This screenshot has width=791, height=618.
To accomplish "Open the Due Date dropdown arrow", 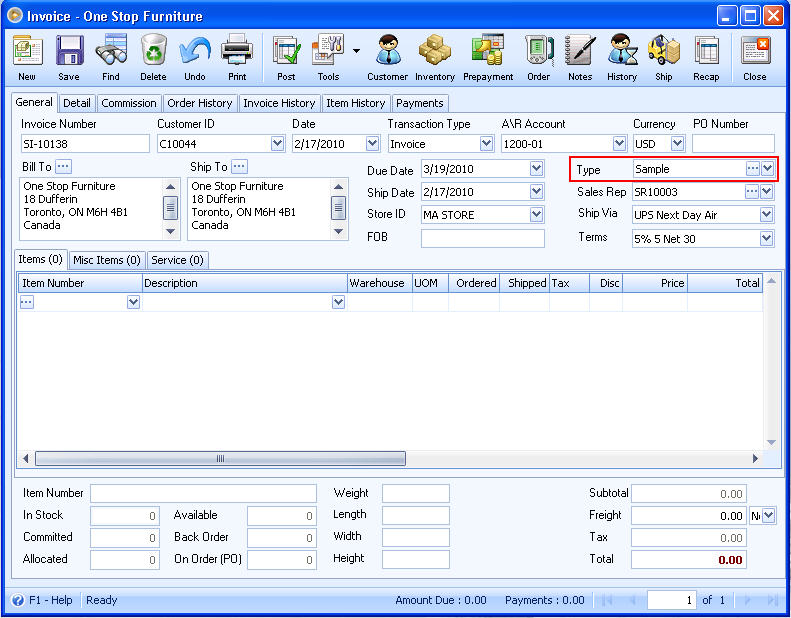I will point(536,168).
